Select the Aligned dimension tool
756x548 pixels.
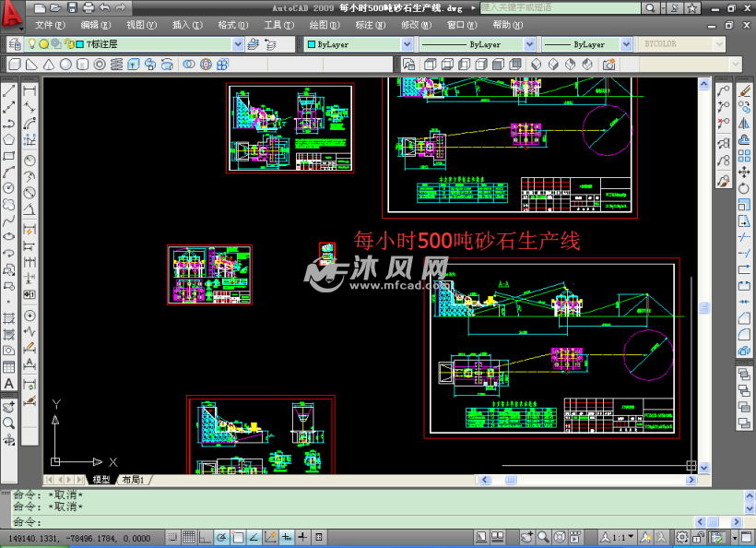(x=30, y=107)
